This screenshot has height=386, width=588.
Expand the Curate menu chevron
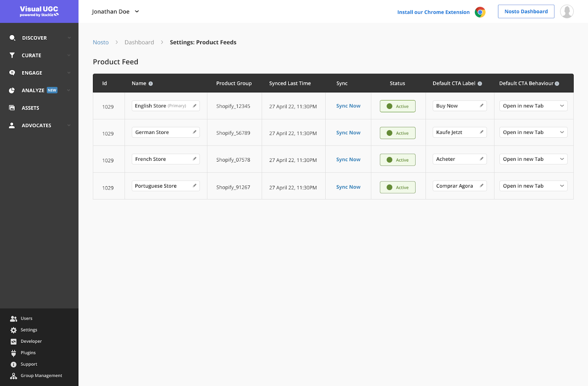[x=69, y=55]
